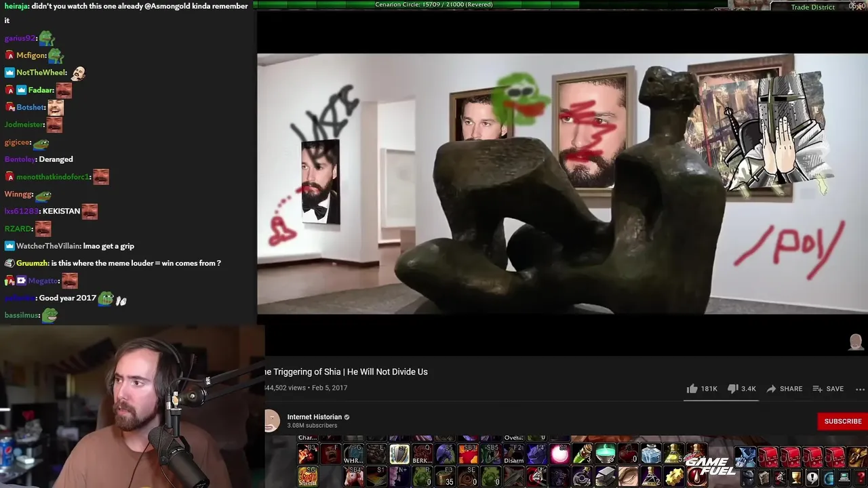Viewport: 868px width, 488px height.
Task: Click the video player frame to pause
Action: pos(562,183)
